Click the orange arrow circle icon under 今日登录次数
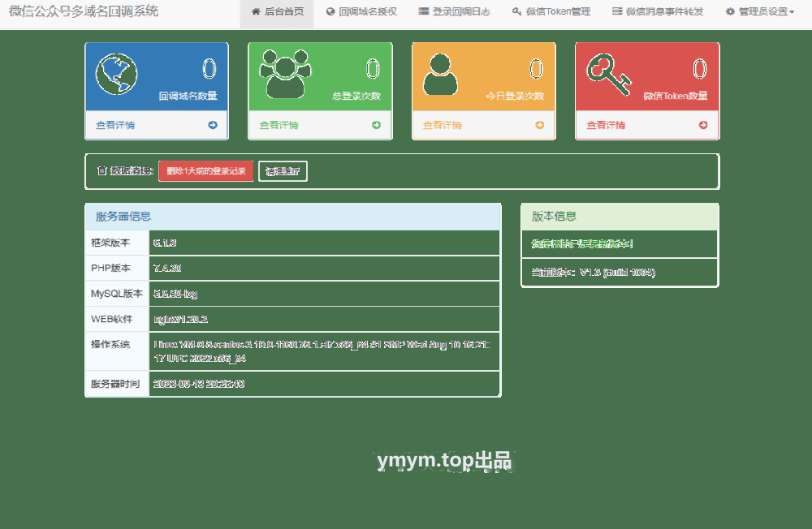 (540, 125)
